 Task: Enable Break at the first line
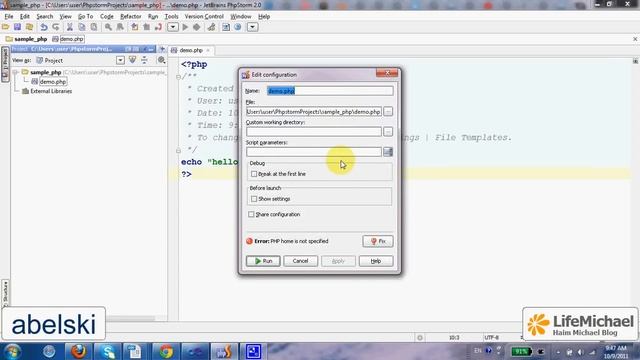[254, 174]
